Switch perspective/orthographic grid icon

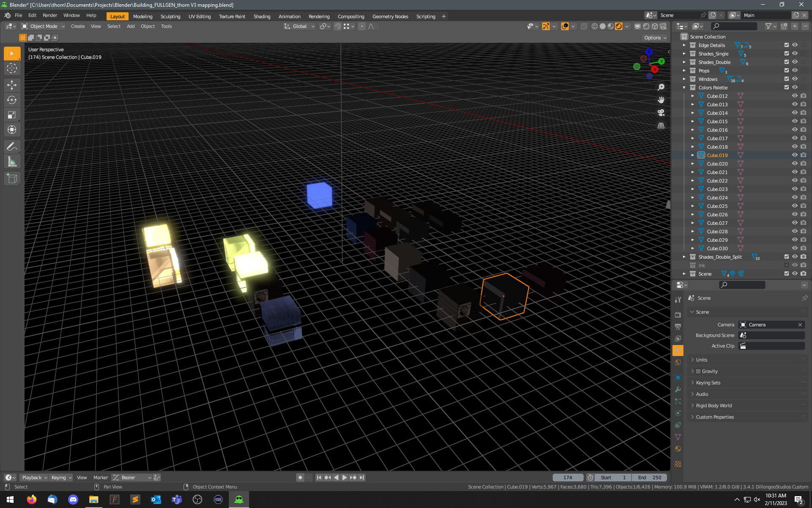[661, 125]
